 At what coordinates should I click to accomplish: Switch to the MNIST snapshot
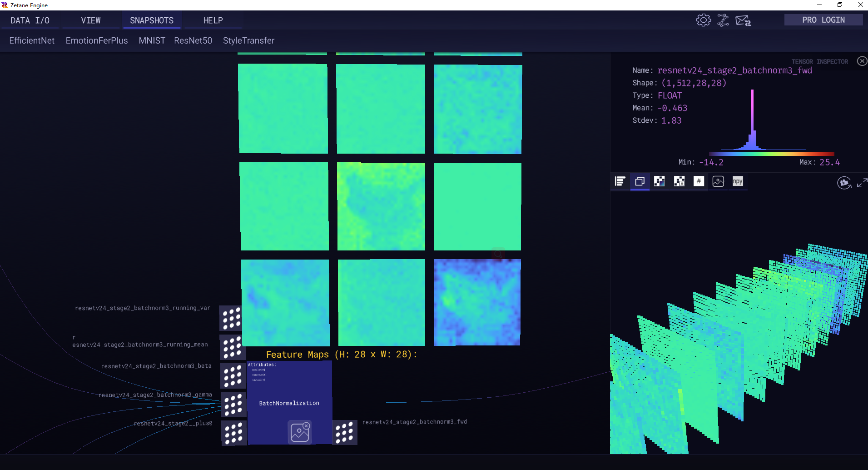pyautogui.click(x=152, y=40)
